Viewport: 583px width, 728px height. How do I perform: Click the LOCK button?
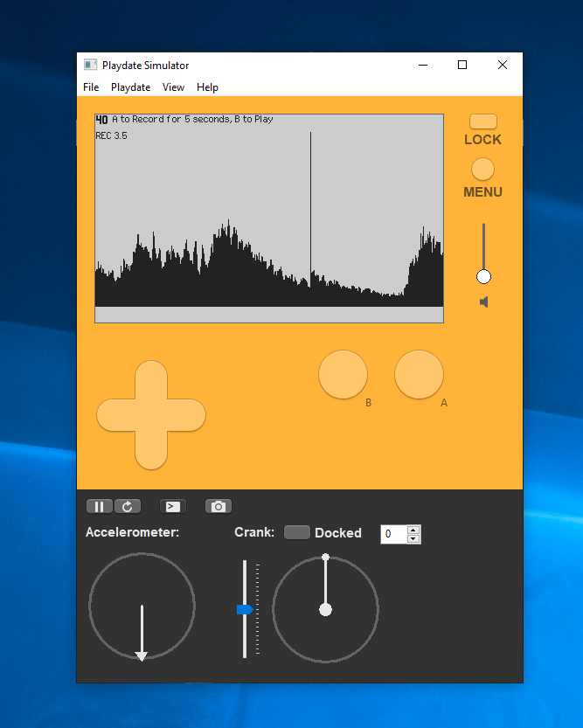click(x=483, y=121)
